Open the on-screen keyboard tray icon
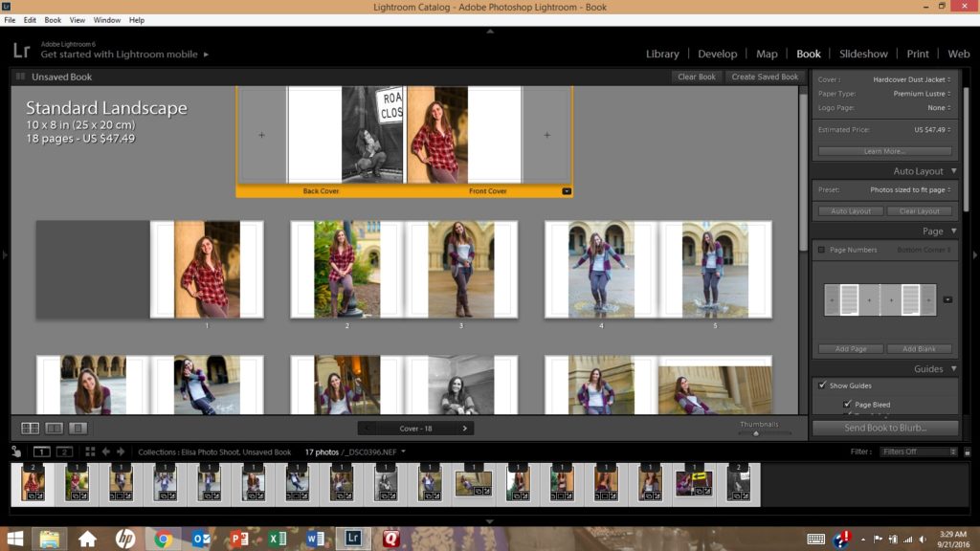980x551 pixels. point(815,539)
